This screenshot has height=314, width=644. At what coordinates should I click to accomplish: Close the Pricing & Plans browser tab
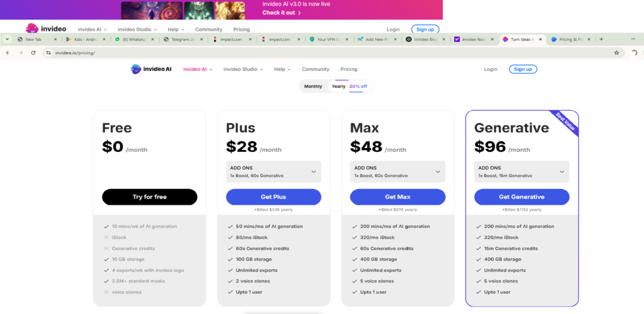[589, 40]
